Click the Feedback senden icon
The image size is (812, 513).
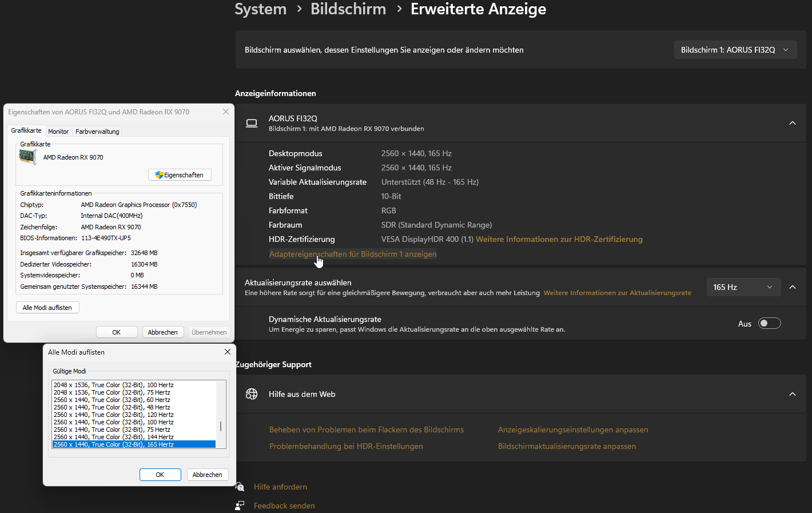coord(240,506)
